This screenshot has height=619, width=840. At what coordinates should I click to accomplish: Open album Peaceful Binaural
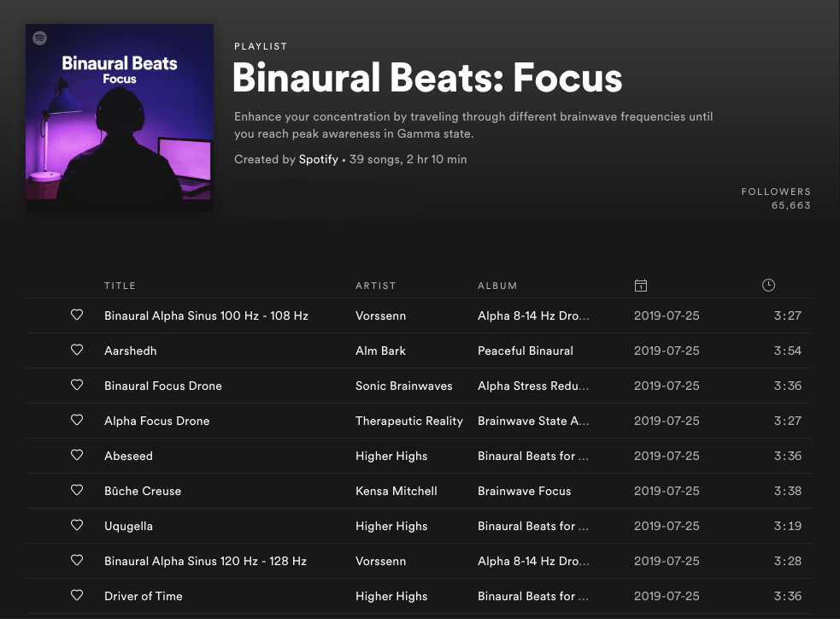pyautogui.click(x=526, y=351)
